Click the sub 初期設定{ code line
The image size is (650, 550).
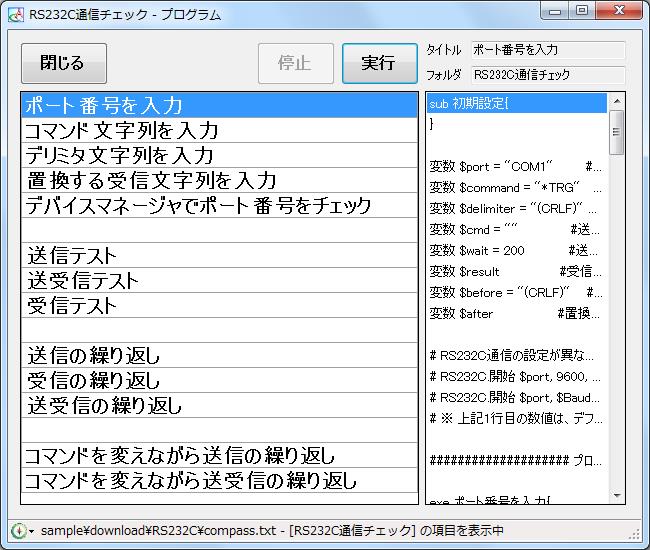516,103
